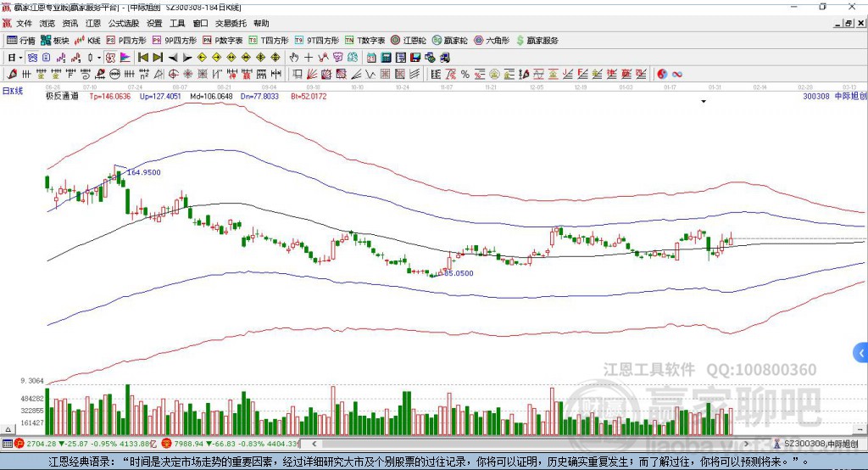Select the percent % retracement tool

(x=465, y=75)
